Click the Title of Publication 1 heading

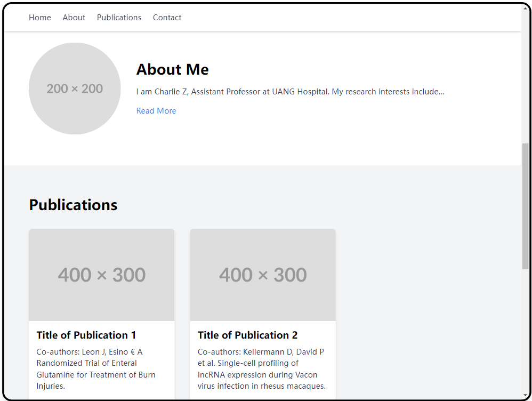(x=86, y=335)
